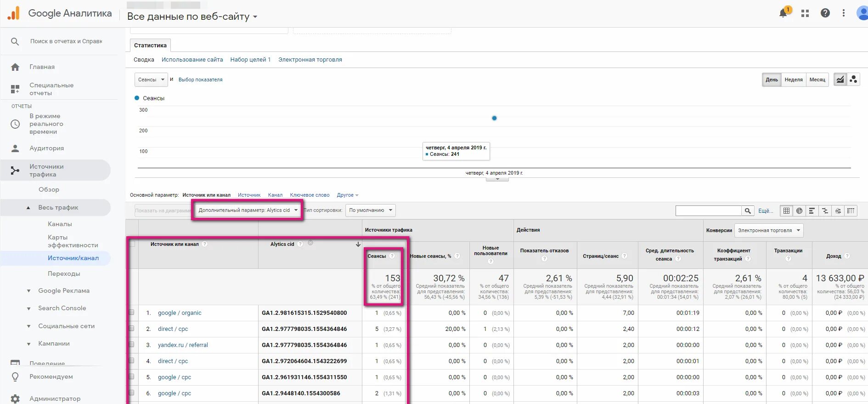
Task: Click the sidebar search magnifier icon
Action: (15, 41)
